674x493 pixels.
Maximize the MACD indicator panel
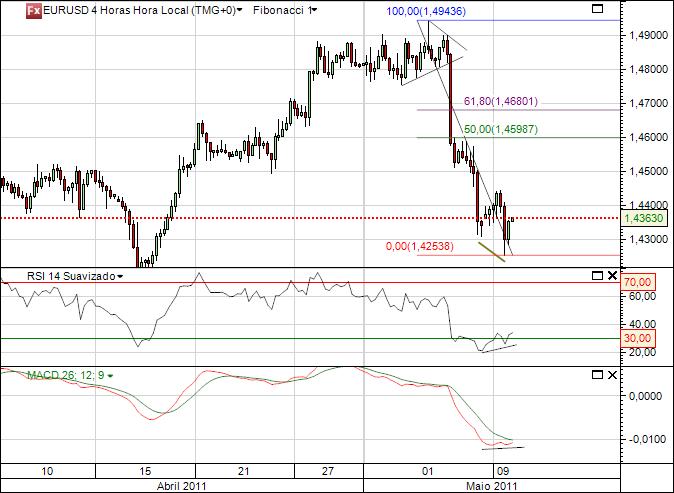point(597,375)
